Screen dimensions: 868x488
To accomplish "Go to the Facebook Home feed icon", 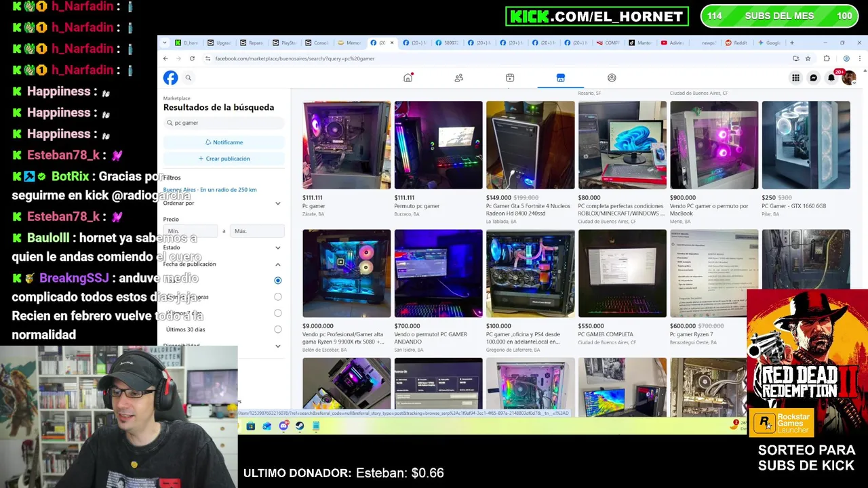I will click(408, 78).
